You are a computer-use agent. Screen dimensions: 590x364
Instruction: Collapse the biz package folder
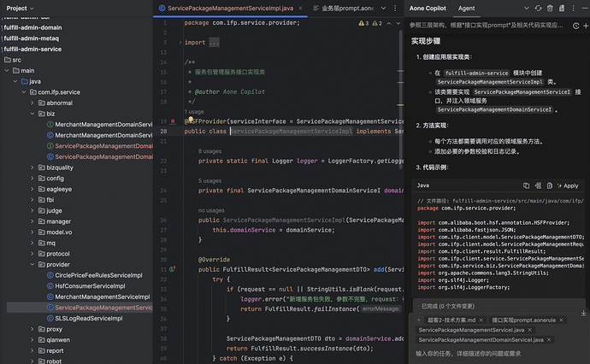(32, 114)
